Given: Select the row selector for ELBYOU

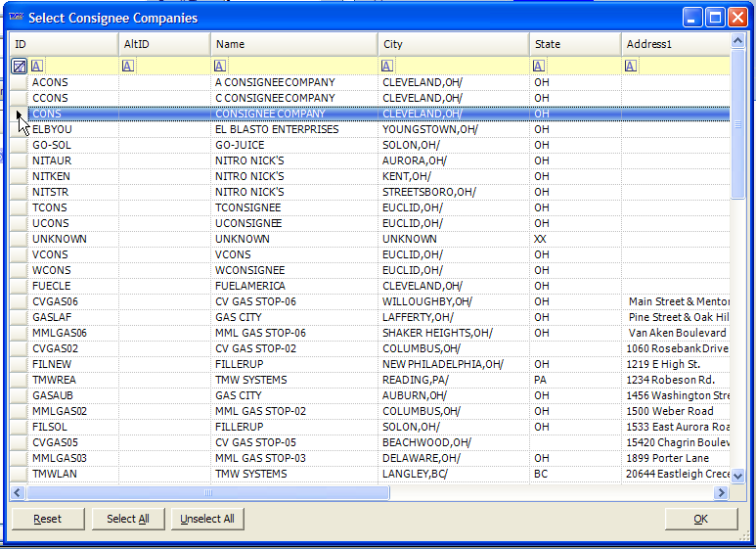Looking at the screenshot, I should [19, 129].
